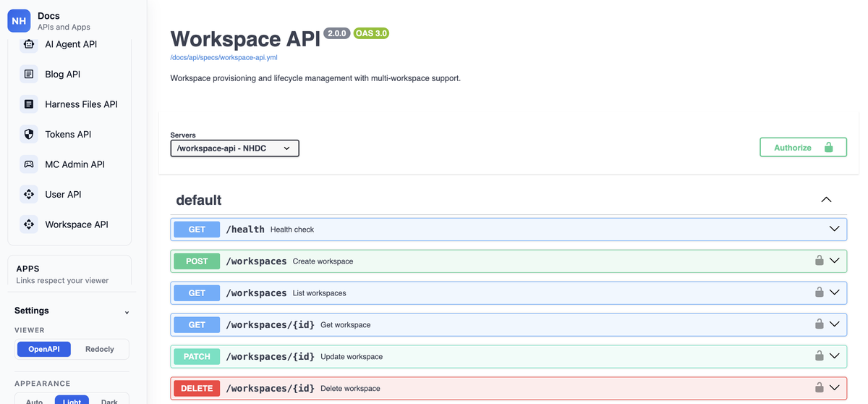Click the lock icon on GET /workspaces List workspaces
The width and height of the screenshot is (868, 404).
[820, 293]
